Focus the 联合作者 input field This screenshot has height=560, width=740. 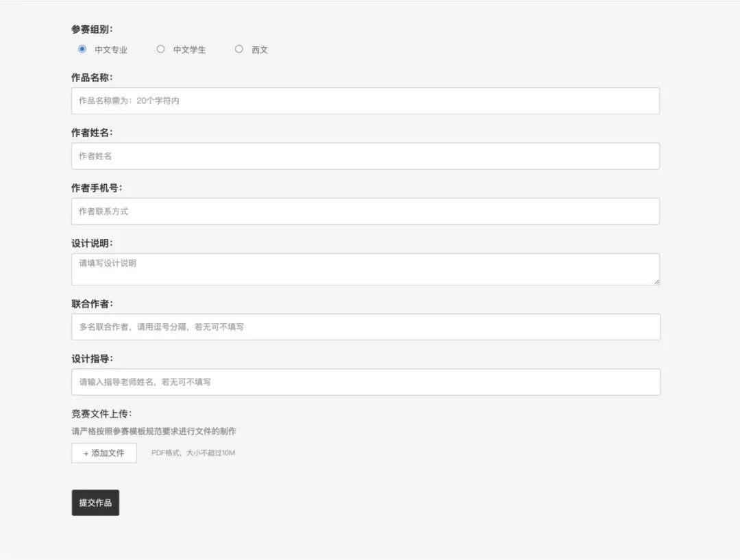coord(365,327)
